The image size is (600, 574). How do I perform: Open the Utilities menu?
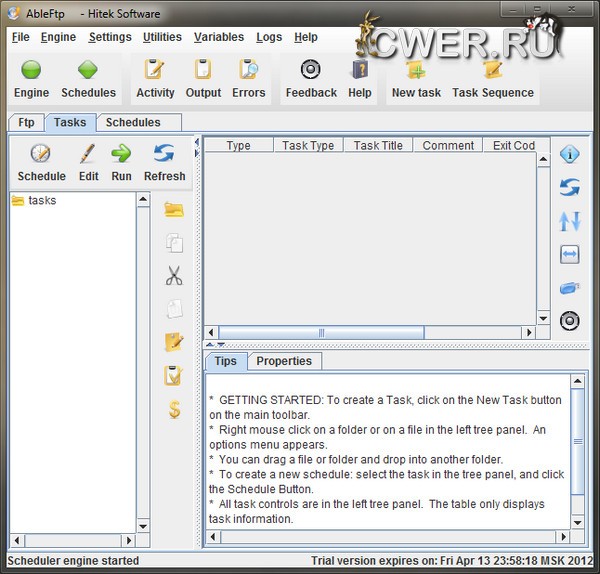pyautogui.click(x=162, y=37)
